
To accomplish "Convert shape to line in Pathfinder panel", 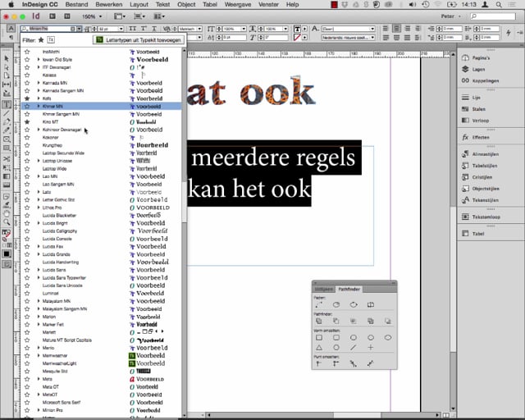I will [354, 348].
